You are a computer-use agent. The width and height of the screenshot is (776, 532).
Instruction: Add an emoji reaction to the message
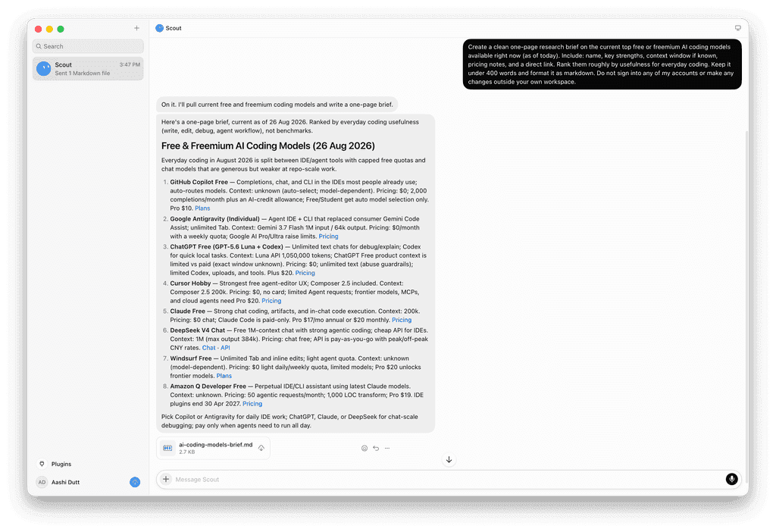point(365,449)
